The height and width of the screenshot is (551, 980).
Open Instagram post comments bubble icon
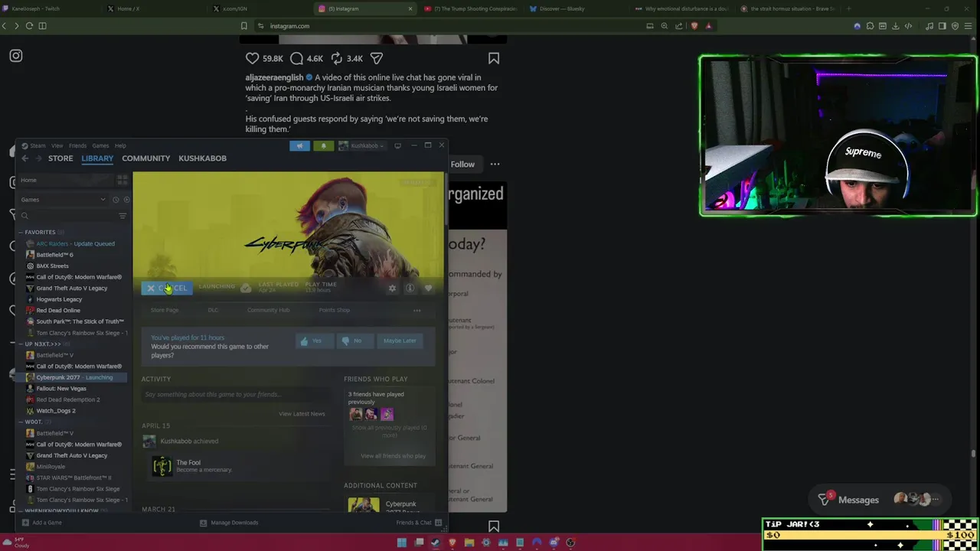(x=296, y=58)
